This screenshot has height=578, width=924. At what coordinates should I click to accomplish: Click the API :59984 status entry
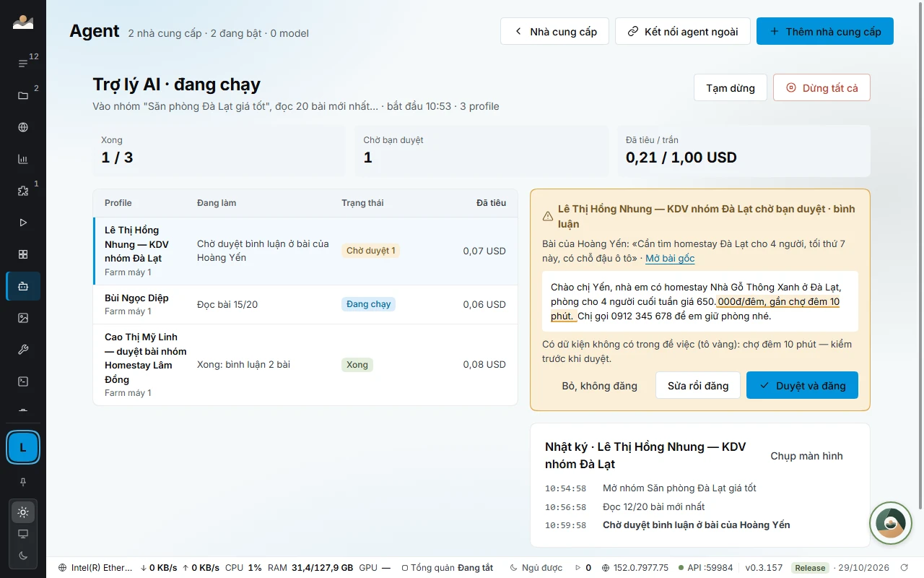[x=705, y=568]
